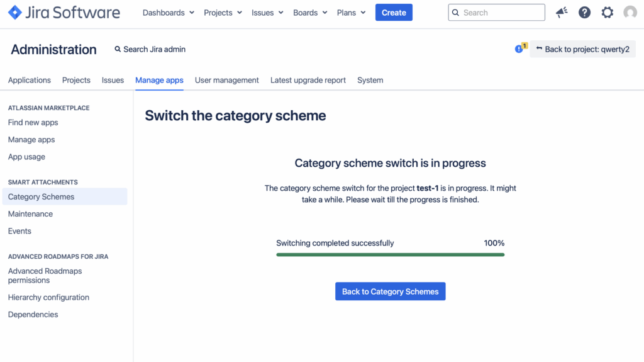Expand the Projects dropdown in top navigation
This screenshot has height=362, width=644.
pyautogui.click(x=223, y=13)
